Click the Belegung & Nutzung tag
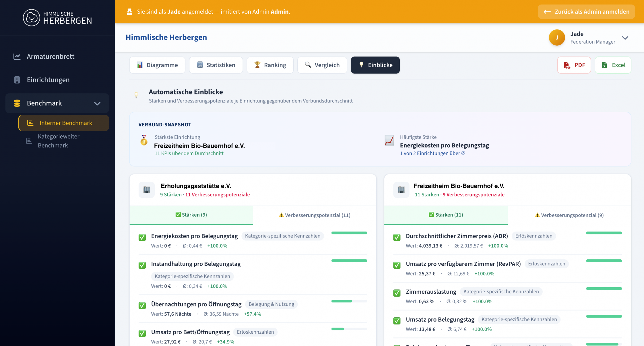Image resolution: width=644 pixels, height=346 pixels. point(271,304)
